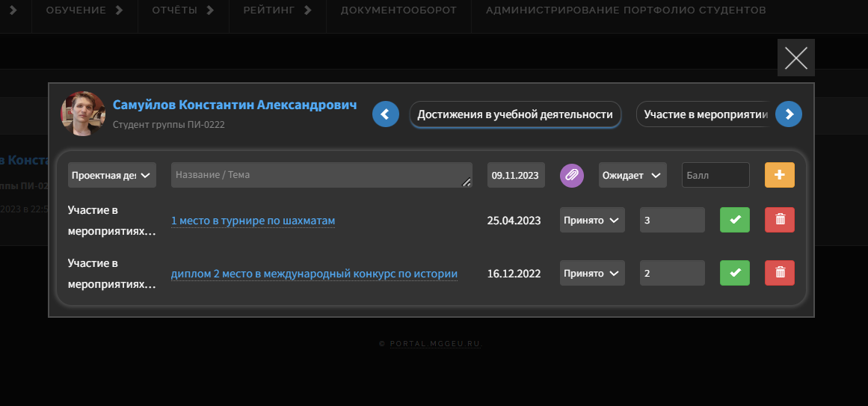Close the portfolio dialog with X
The width and height of the screenshot is (868, 406).
[x=795, y=58]
